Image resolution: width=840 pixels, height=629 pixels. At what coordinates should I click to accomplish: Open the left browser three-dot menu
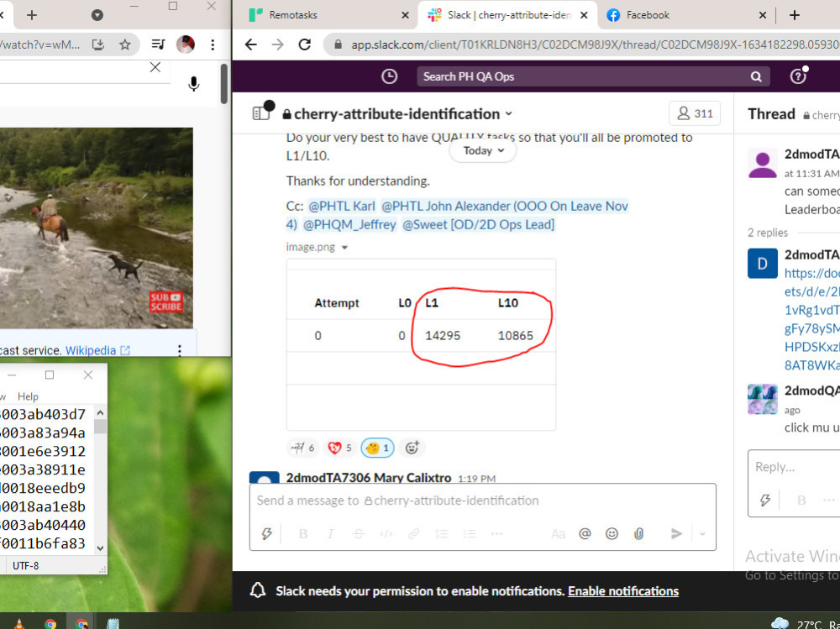pyautogui.click(x=213, y=45)
